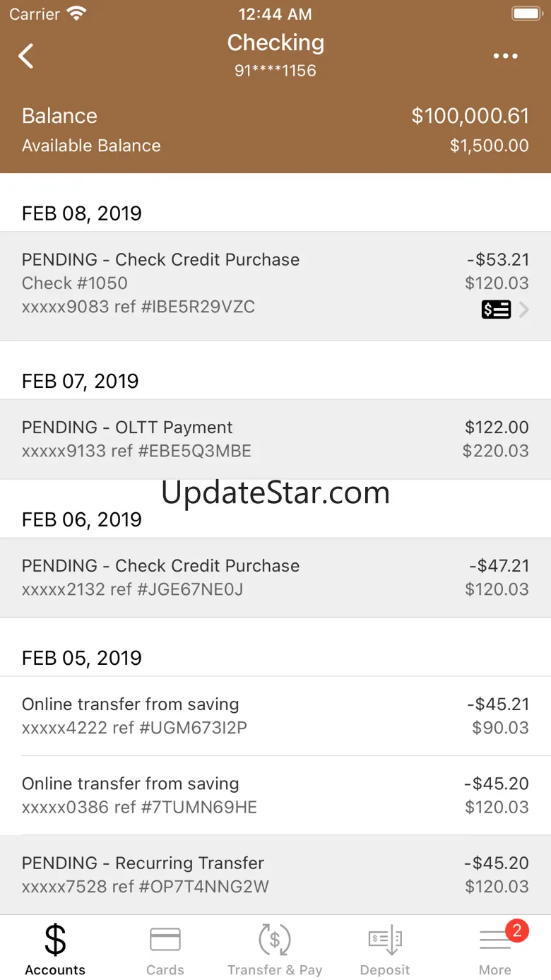The image size is (551, 980).
Task: Tap the Cards icon
Action: 165,940
